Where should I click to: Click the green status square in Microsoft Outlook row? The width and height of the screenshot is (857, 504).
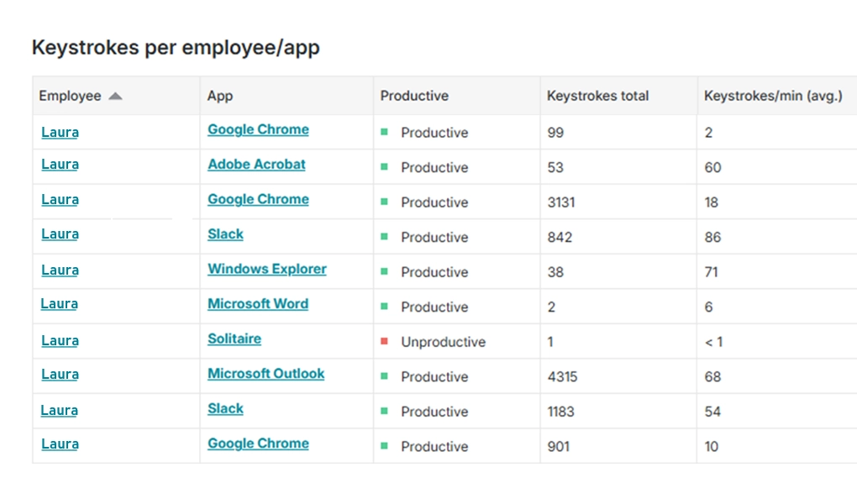pos(384,376)
